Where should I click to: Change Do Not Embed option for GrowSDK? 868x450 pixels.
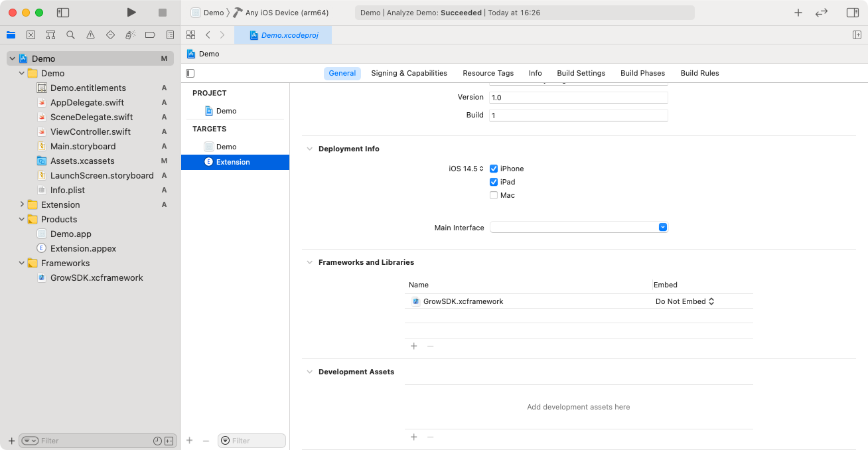[x=685, y=301]
